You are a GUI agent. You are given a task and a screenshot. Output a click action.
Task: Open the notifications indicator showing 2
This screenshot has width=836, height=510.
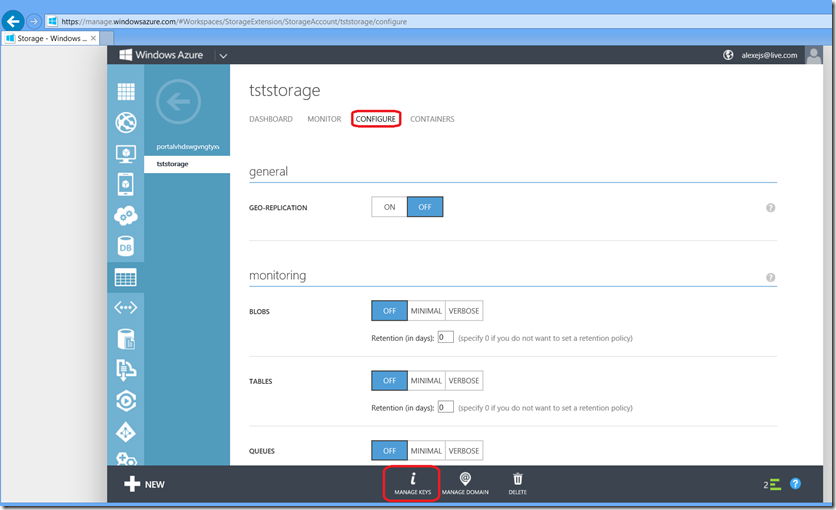pos(771,484)
